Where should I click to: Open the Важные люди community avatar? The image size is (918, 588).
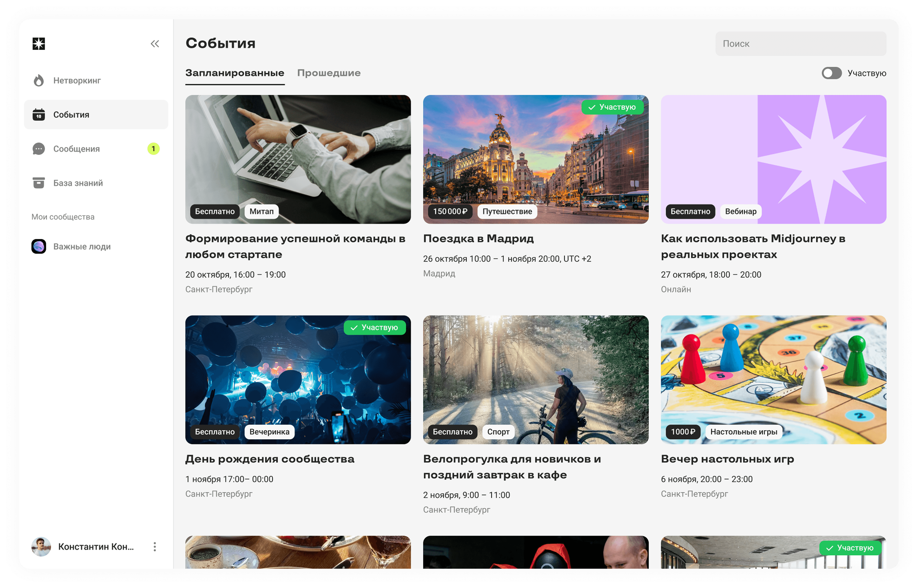point(39,247)
